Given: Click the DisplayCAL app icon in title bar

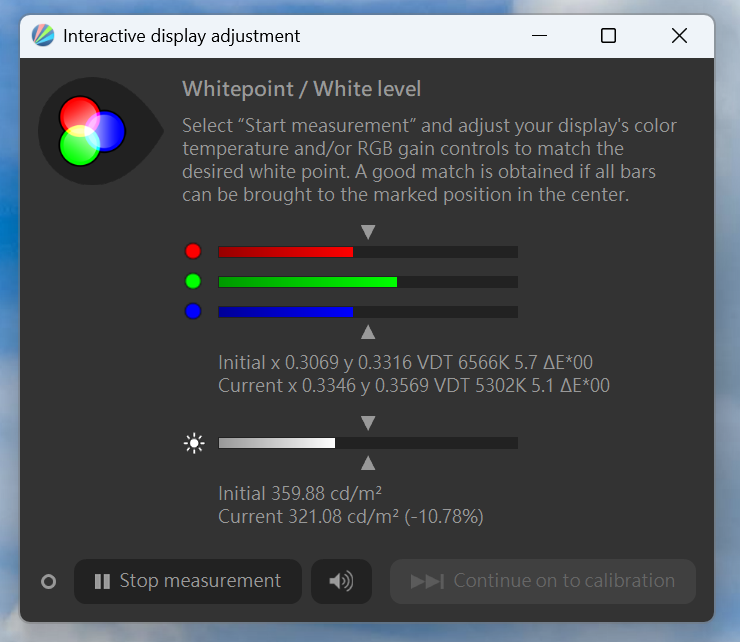Looking at the screenshot, I should (x=43, y=36).
